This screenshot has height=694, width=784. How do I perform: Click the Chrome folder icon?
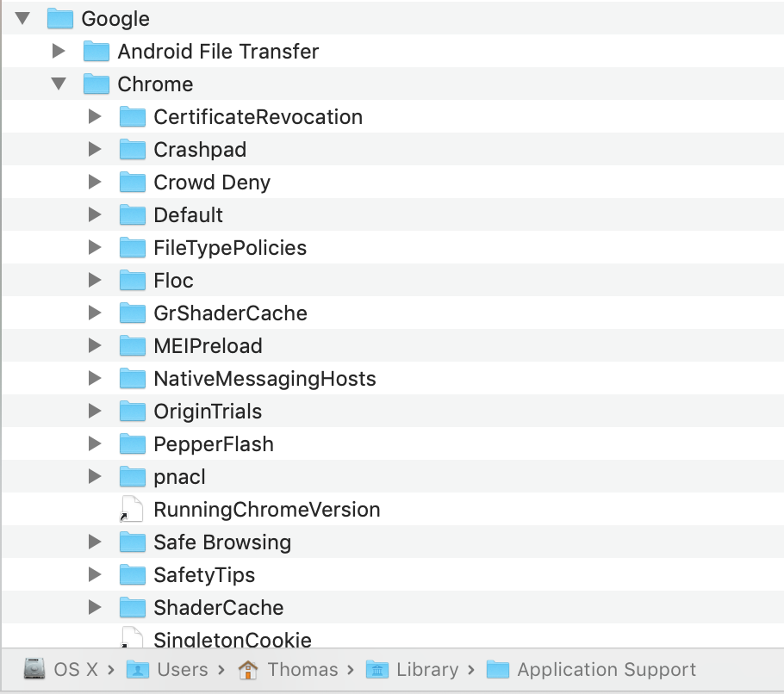coord(96,84)
